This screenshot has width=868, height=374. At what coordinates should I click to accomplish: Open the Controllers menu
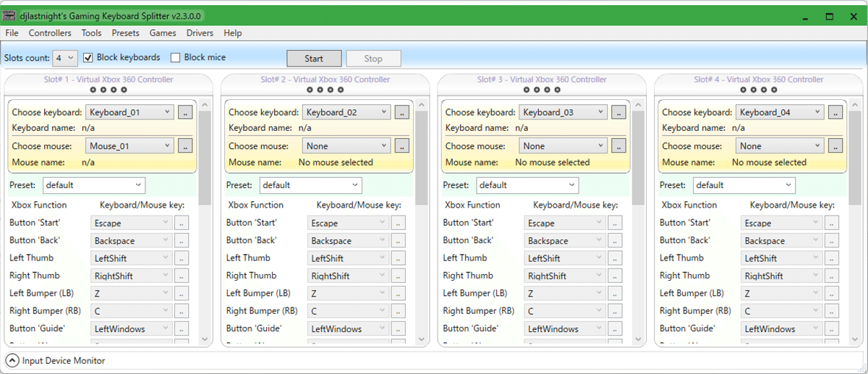(50, 33)
